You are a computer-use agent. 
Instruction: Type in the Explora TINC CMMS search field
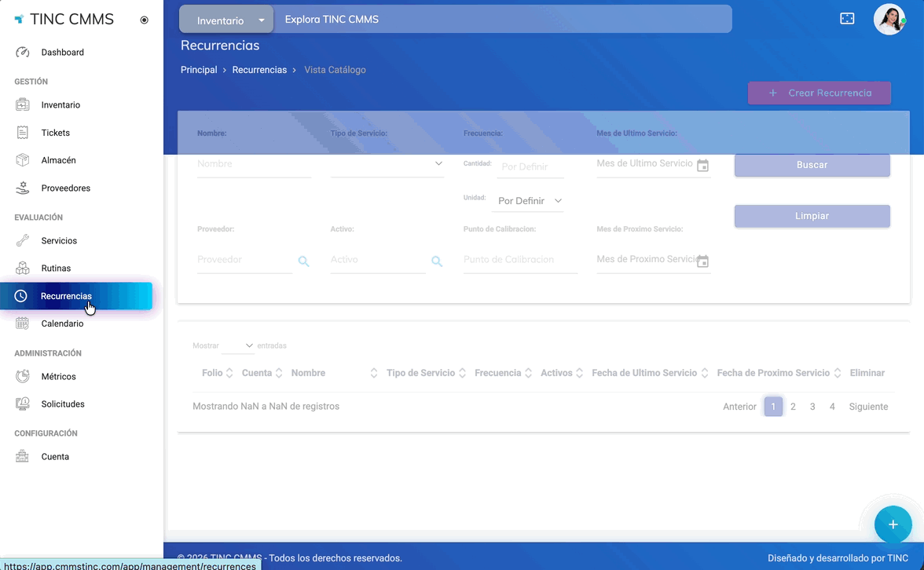(503, 19)
